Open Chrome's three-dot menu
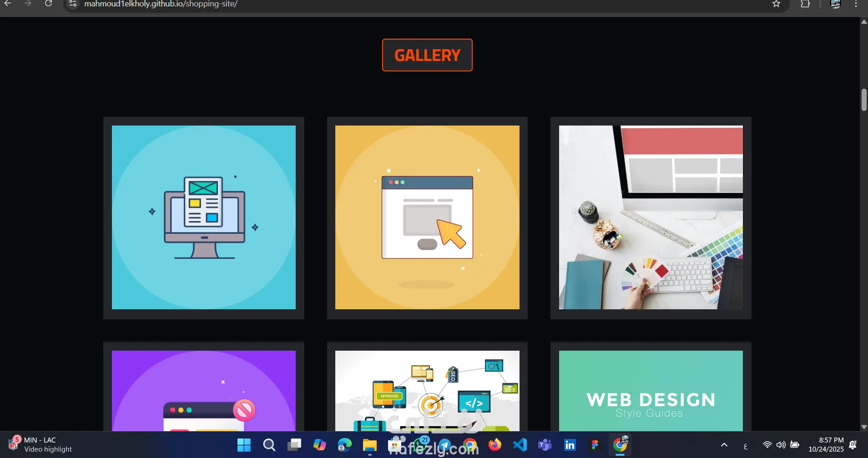The image size is (868, 458). tap(856, 4)
